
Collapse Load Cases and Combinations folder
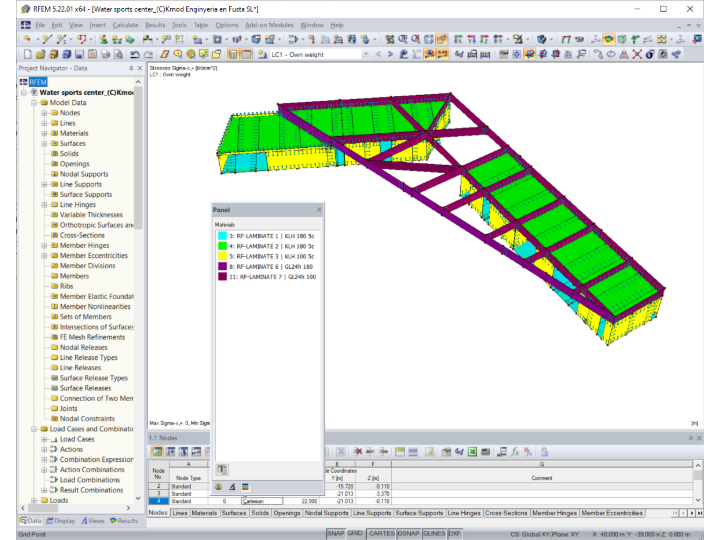coord(34,429)
